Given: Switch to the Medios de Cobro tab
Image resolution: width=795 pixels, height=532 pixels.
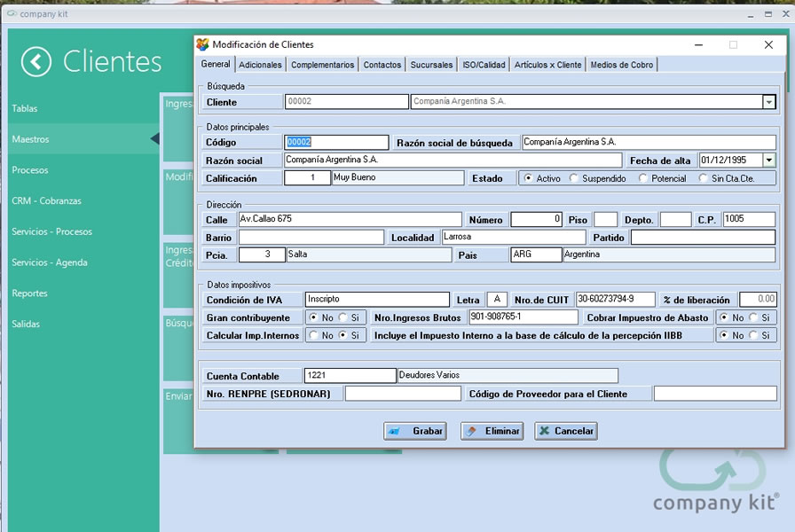Looking at the screenshot, I should 622,65.
